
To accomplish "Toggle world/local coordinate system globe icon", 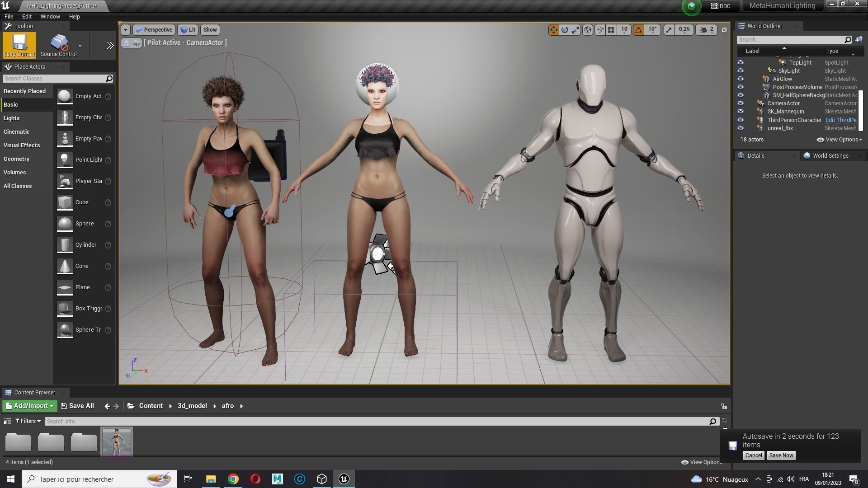I will click(x=588, y=30).
